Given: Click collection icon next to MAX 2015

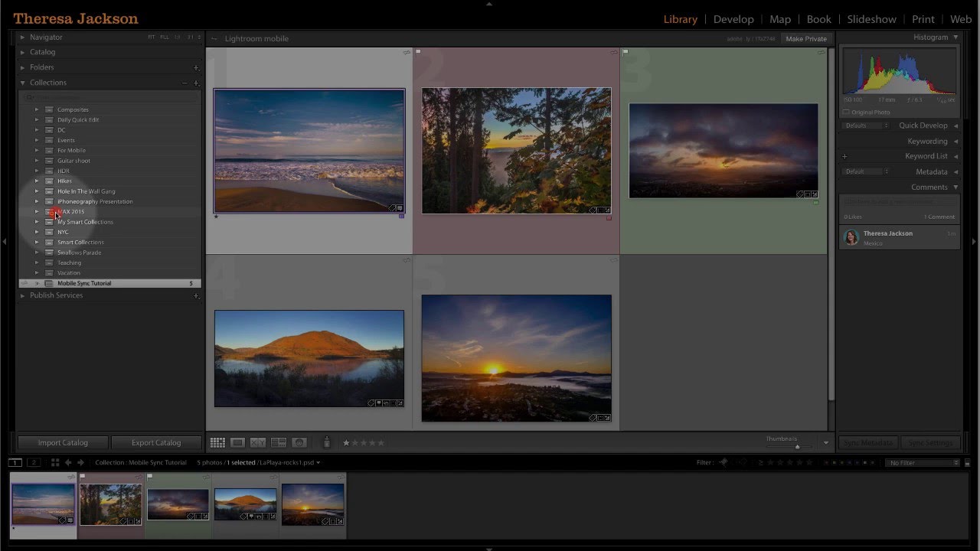Looking at the screenshot, I should 49,211.
